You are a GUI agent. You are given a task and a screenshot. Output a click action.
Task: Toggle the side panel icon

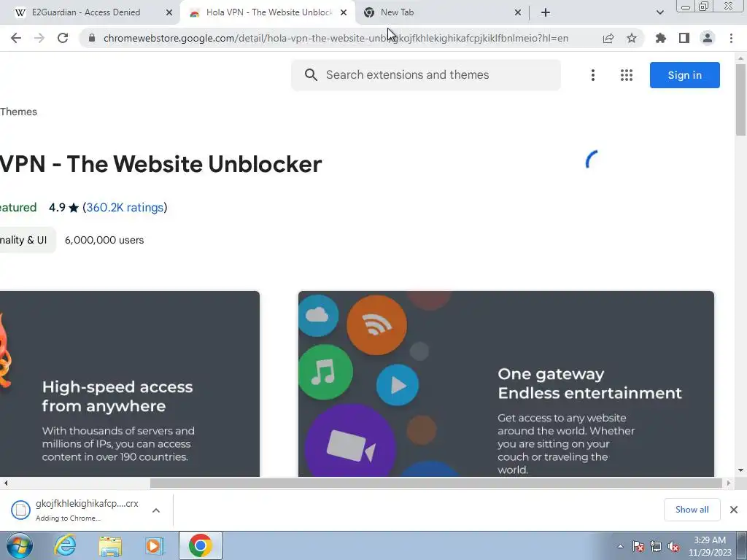point(684,38)
